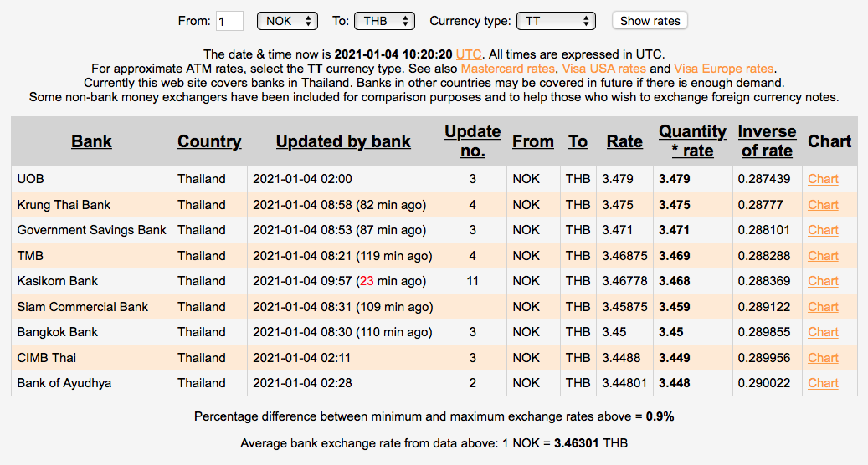Sort table by Rate column header
868x465 pixels.
pyautogui.click(x=624, y=141)
